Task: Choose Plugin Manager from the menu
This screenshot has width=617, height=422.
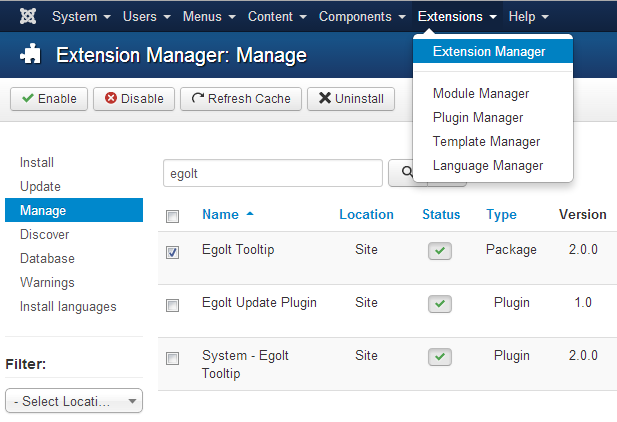Action: pos(478,118)
